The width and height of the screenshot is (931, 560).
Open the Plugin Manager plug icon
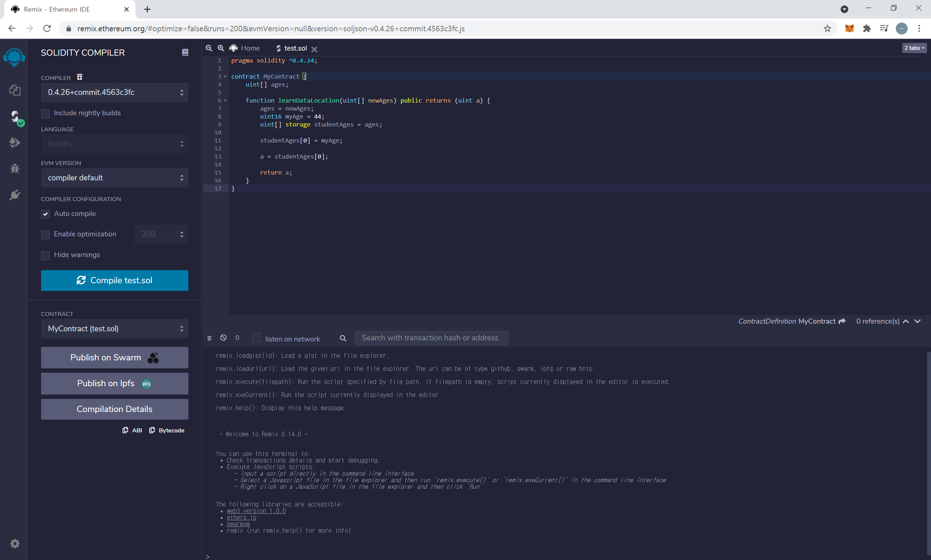click(x=15, y=195)
